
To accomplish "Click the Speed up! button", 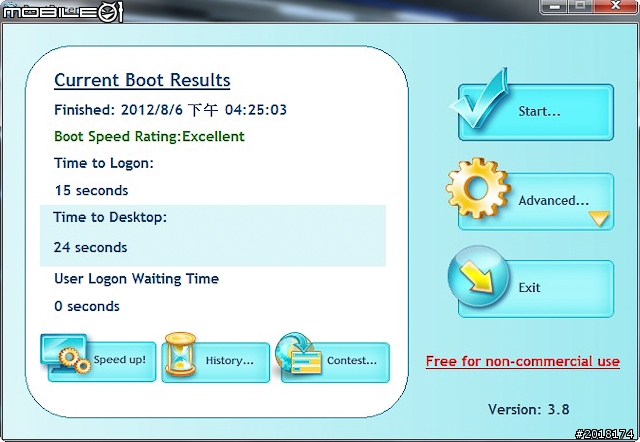I will pos(102,361).
